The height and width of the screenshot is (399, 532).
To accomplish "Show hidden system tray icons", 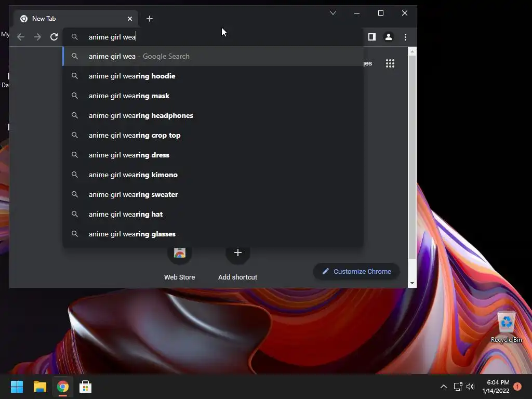I will (444, 387).
